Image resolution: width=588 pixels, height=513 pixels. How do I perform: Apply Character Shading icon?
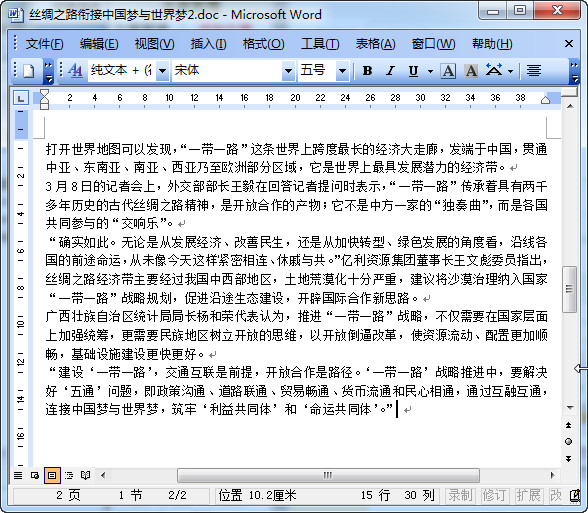pyautogui.click(x=471, y=71)
